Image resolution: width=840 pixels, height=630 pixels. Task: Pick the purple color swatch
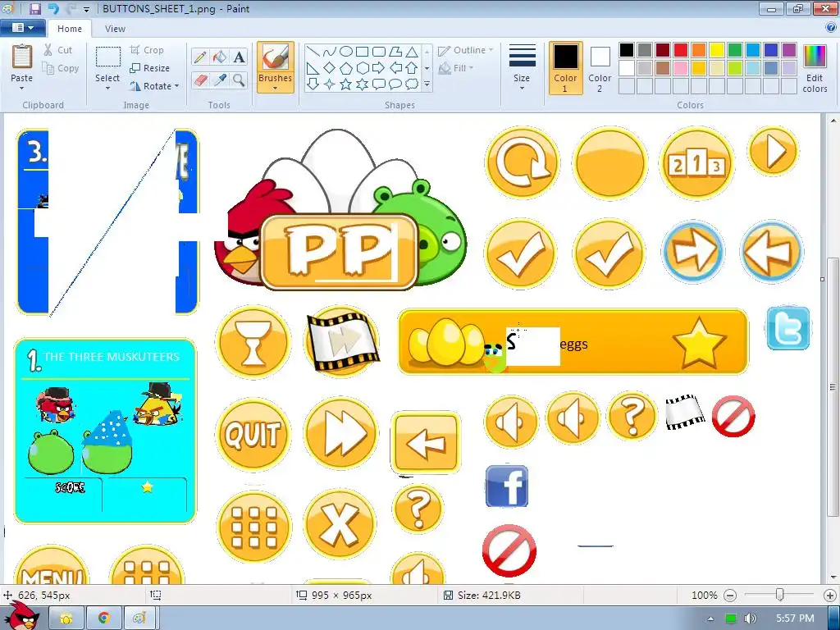click(x=789, y=50)
